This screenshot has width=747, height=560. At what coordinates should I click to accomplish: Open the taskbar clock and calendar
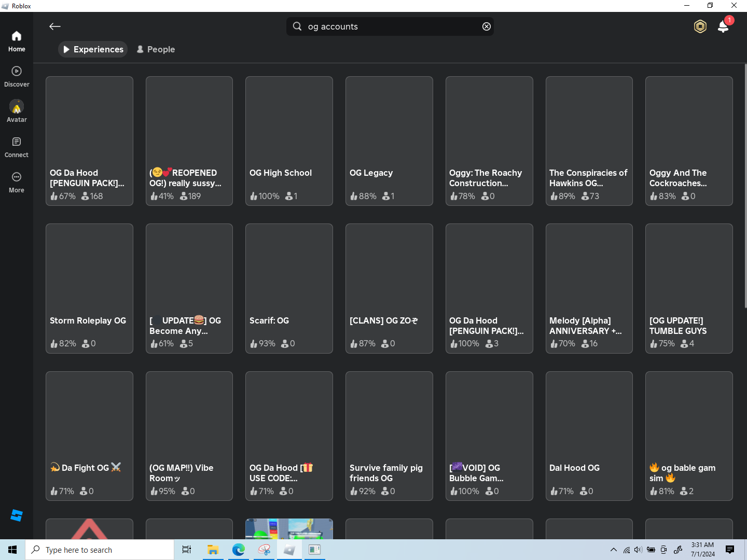tap(703, 550)
